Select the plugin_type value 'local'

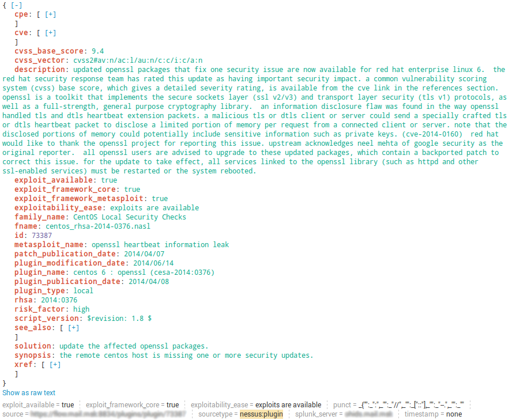point(83,290)
